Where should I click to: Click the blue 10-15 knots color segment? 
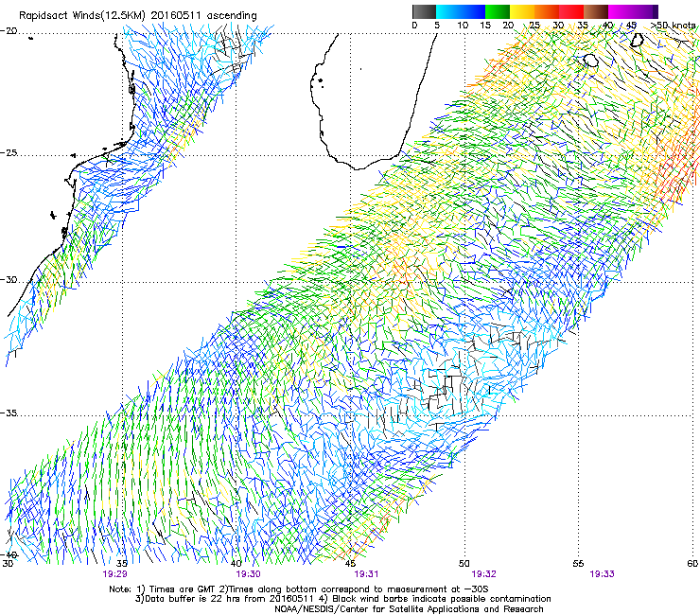473,11
